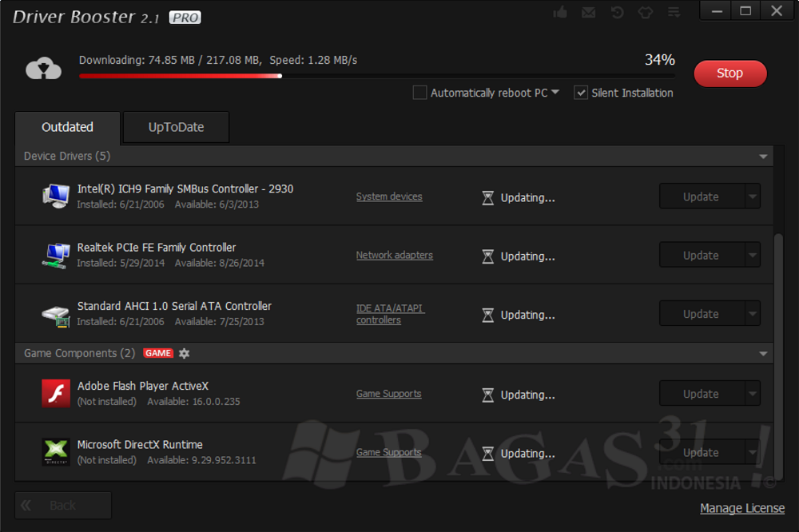Screen dimensions: 799x532
Task: Open the restore/rescue history icon
Action: 617,12
